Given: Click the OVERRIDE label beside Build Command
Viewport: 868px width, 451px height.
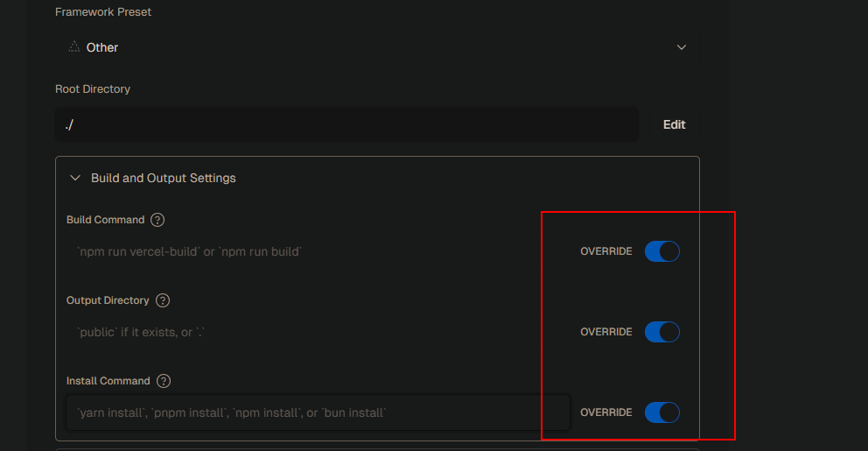Looking at the screenshot, I should tap(605, 251).
